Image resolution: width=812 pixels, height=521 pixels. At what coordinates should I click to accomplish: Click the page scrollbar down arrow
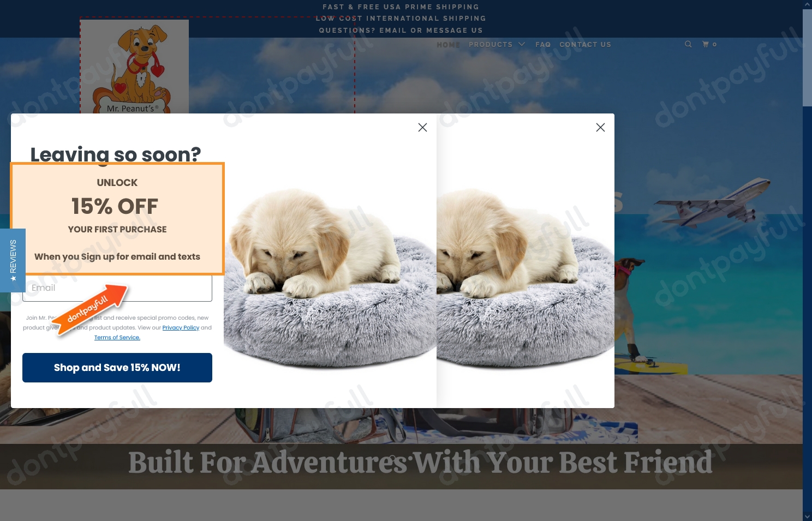click(x=807, y=517)
